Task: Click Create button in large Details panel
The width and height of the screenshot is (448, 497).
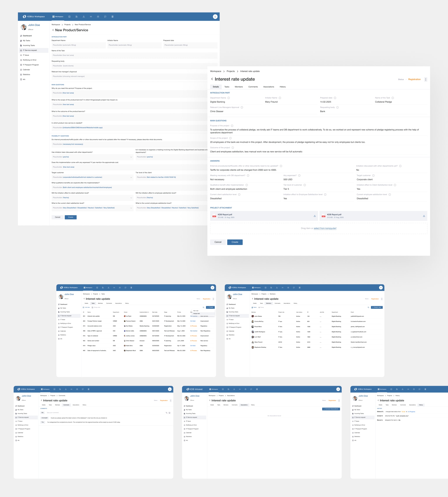Action: (235, 242)
